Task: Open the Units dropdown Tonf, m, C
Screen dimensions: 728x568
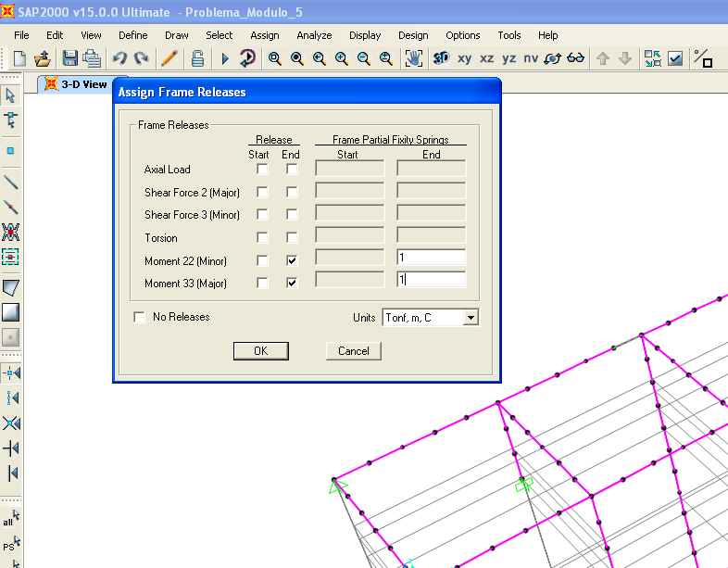Action: click(471, 318)
